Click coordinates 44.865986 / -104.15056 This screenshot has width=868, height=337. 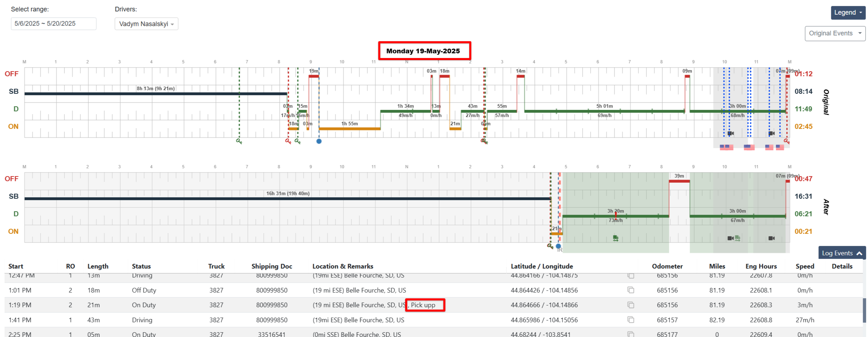coord(544,320)
